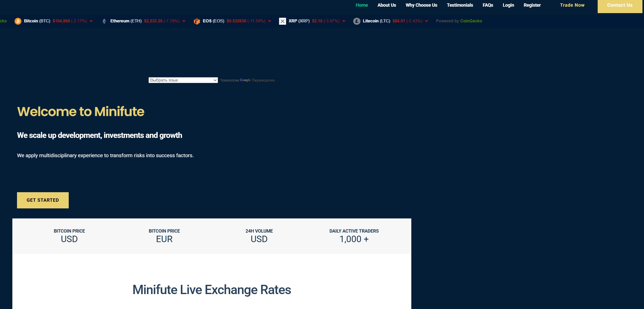Open the FAQs page link
Viewport: 644px width, 309px height.
click(x=488, y=5)
